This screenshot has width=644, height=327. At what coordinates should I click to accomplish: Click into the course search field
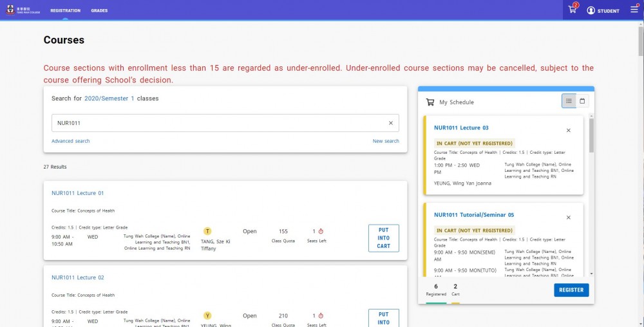220,123
